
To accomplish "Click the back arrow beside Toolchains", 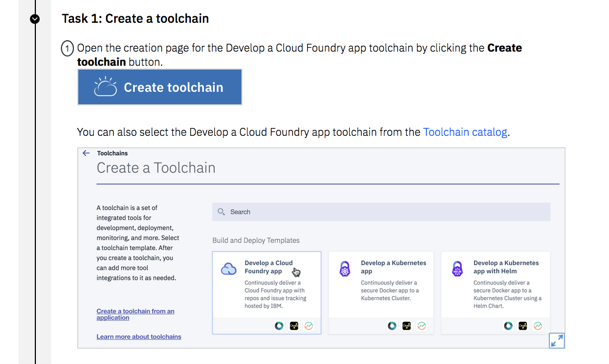I will click(x=86, y=153).
